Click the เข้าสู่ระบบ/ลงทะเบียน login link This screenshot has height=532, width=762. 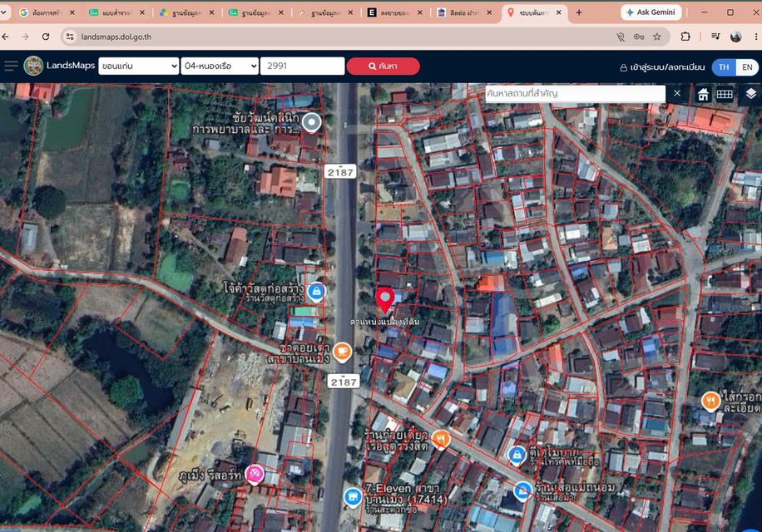tap(662, 67)
